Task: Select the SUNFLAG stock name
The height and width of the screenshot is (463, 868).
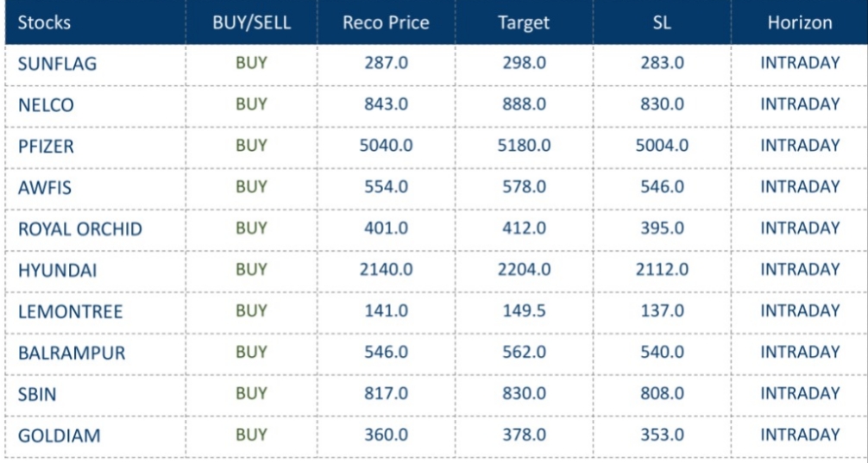Action: coord(57,63)
